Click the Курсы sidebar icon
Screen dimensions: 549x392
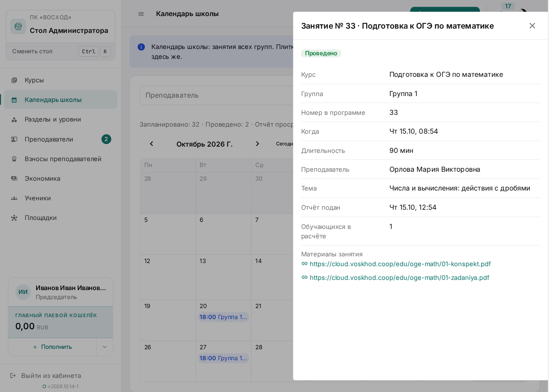14,80
